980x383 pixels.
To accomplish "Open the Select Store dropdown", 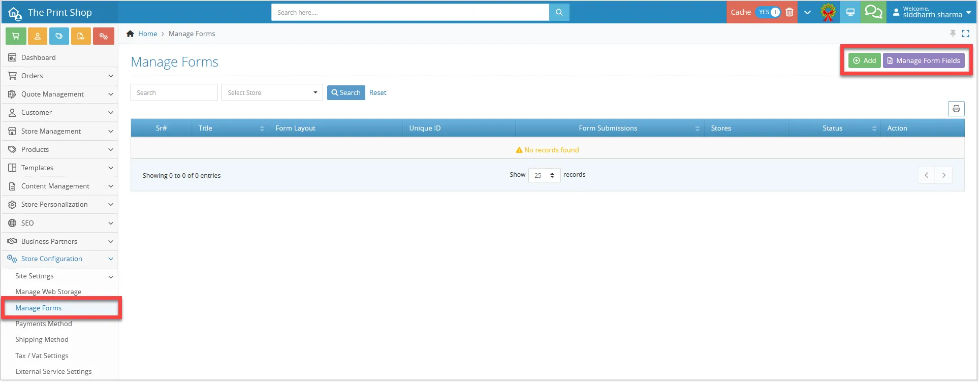I will click(272, 92).
